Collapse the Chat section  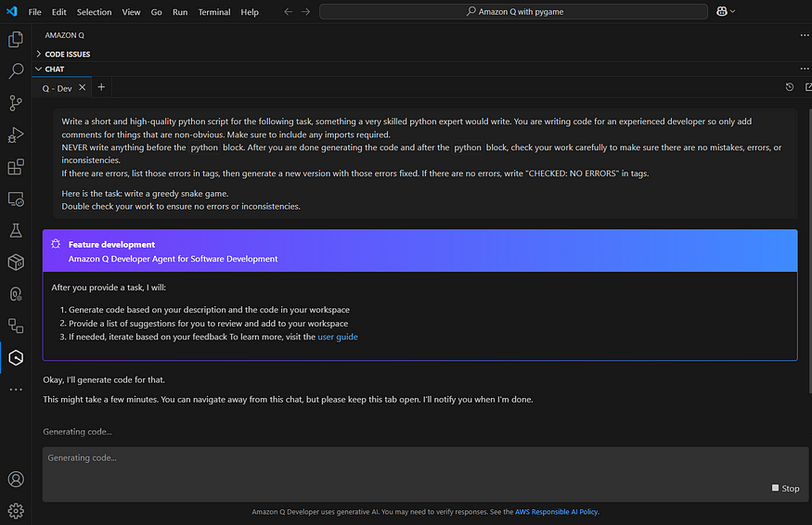[x=39, y=69]
